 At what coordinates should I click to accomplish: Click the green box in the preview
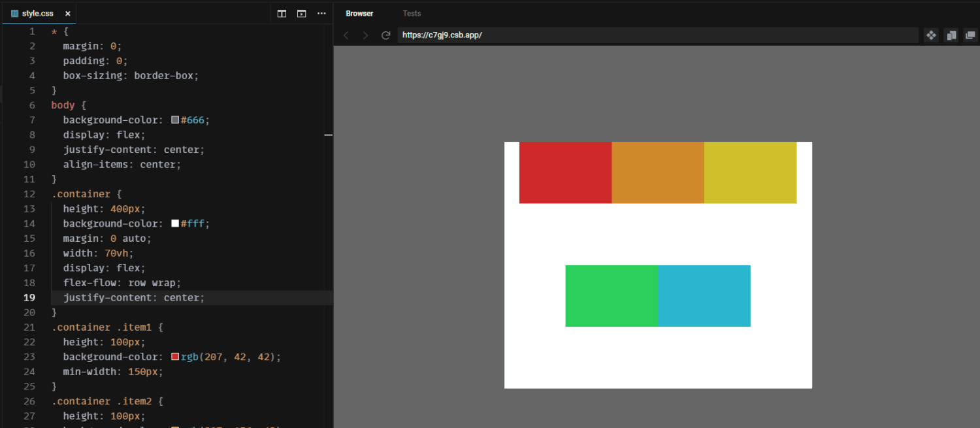click(612, 296)
